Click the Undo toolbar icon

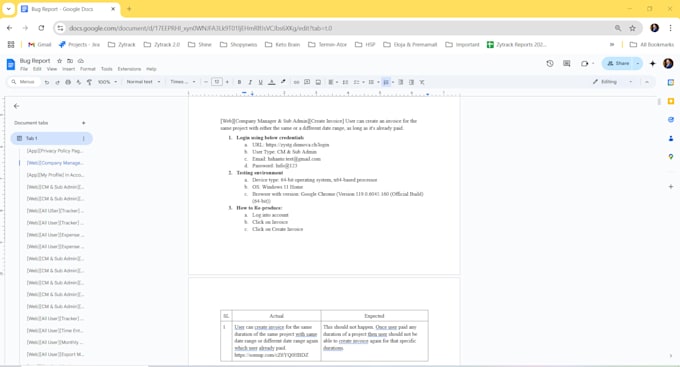tap(47, 82)
